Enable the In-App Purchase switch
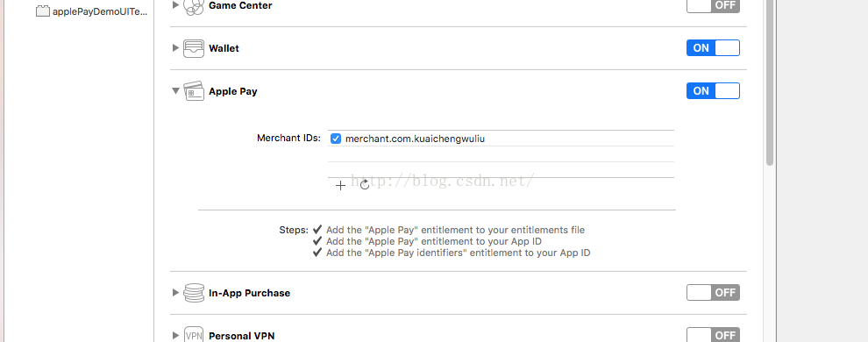 (x=713, y=292)
